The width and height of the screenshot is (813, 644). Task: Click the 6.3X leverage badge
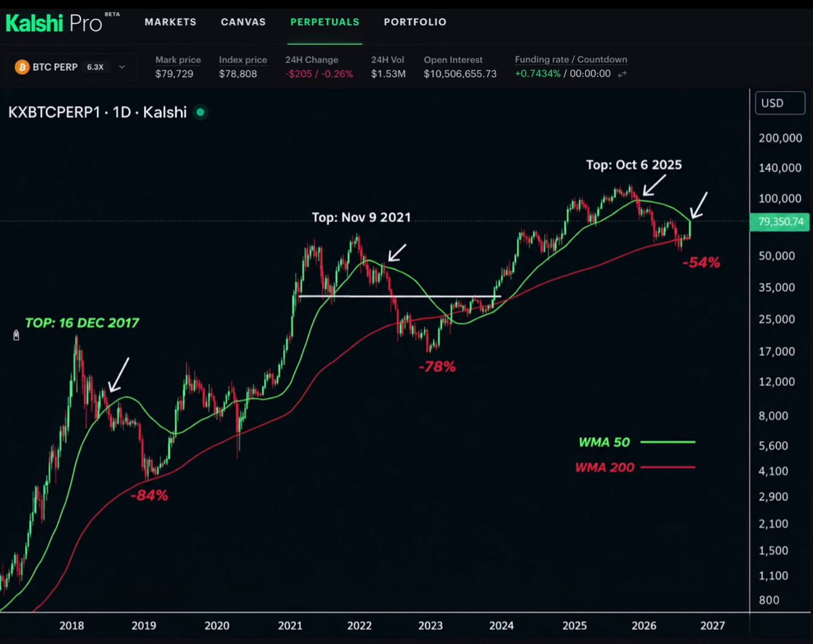click(95, 67)
